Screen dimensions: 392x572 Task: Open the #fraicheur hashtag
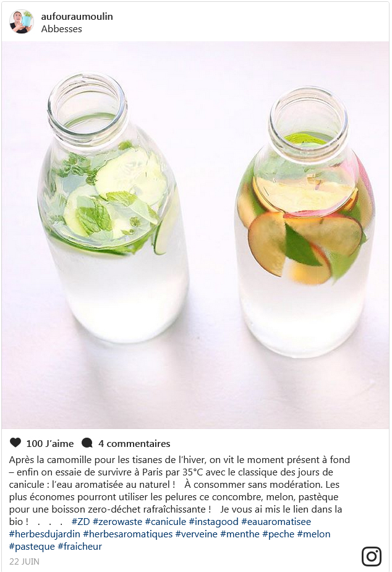coord(80,547)
